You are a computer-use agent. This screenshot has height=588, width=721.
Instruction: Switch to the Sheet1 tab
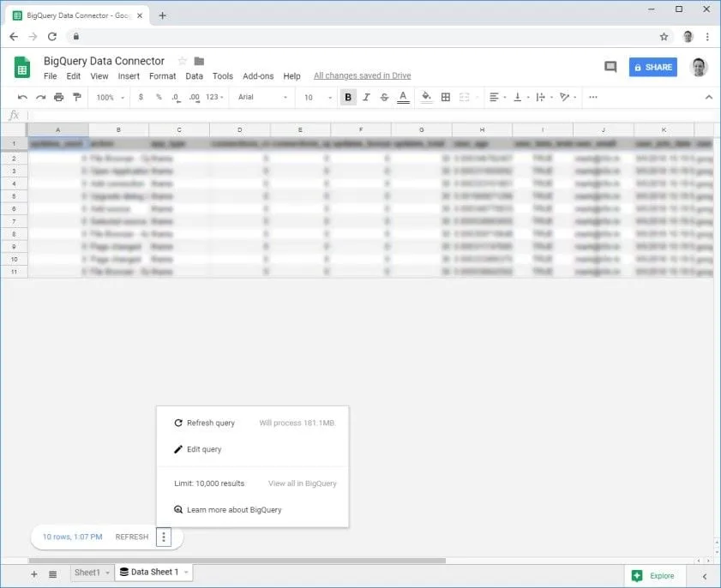[x=87, y=573]
